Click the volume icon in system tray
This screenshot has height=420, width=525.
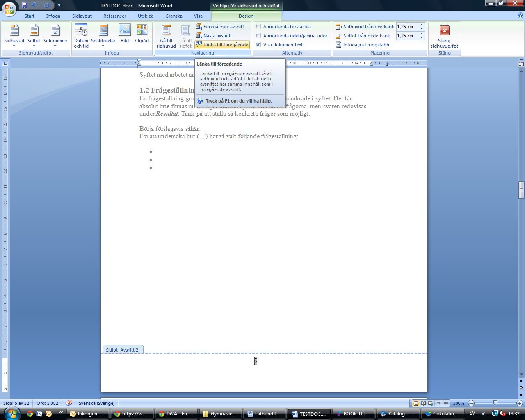[x=503, y=414]
